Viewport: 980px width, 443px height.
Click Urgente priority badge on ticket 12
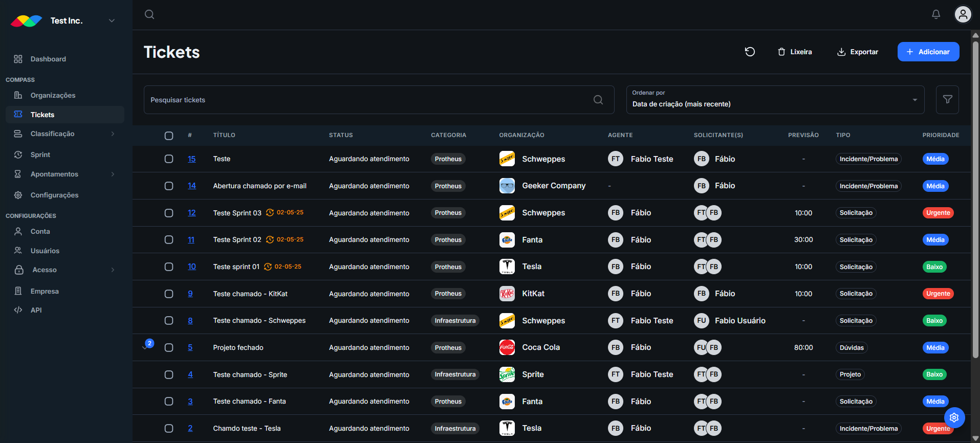[938, 213]
